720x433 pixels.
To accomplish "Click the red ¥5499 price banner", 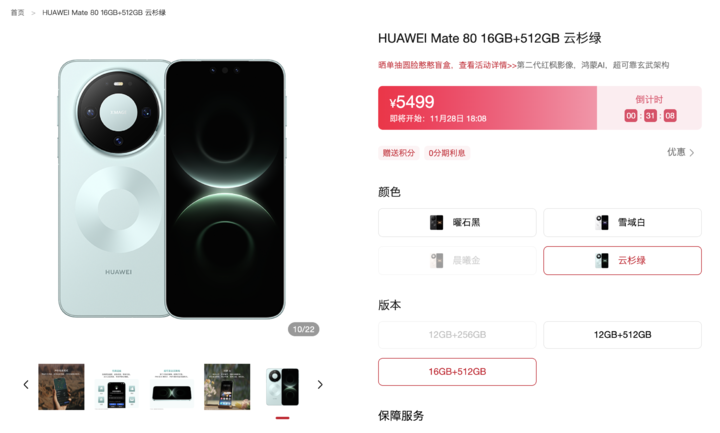I will [x=487, y=108].
